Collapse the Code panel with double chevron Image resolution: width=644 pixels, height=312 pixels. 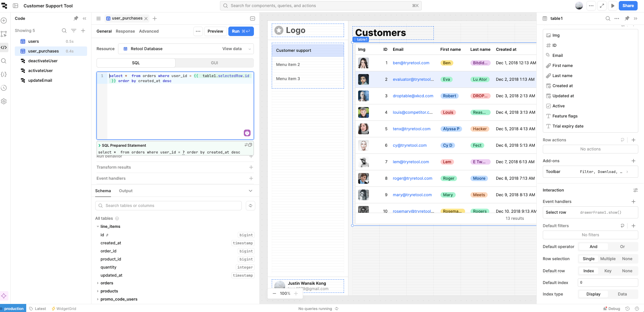84,19
